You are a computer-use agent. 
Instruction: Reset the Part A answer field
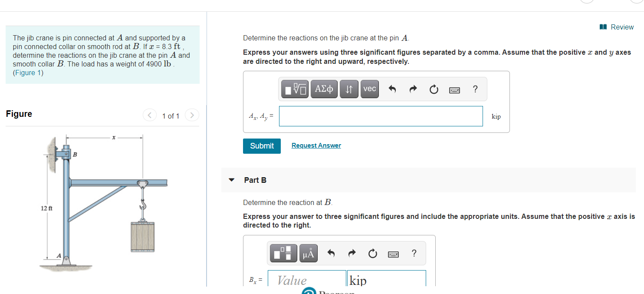(434, 89)
